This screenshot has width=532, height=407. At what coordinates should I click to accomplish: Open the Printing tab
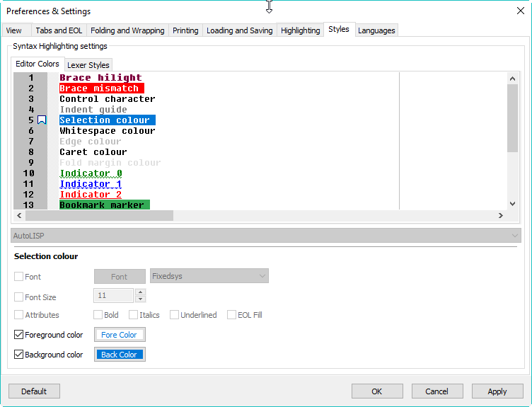click(185, 30)
